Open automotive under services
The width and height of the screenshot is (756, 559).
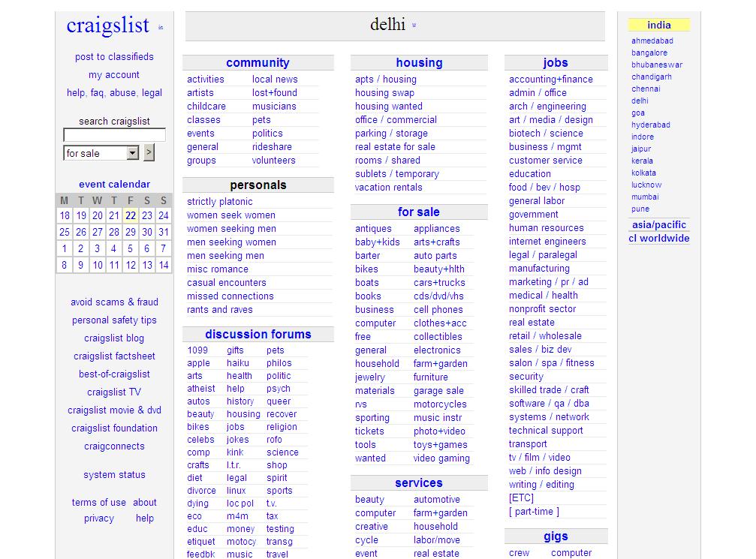436,499
